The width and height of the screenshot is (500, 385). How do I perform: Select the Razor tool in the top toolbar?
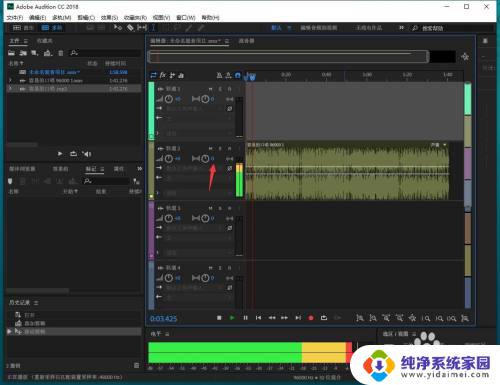point(130,28)
